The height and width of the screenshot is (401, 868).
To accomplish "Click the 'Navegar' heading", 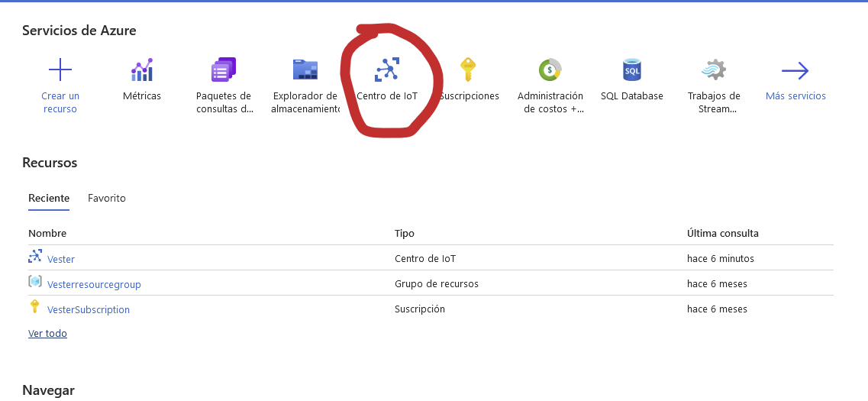I will tap(48, 390).
